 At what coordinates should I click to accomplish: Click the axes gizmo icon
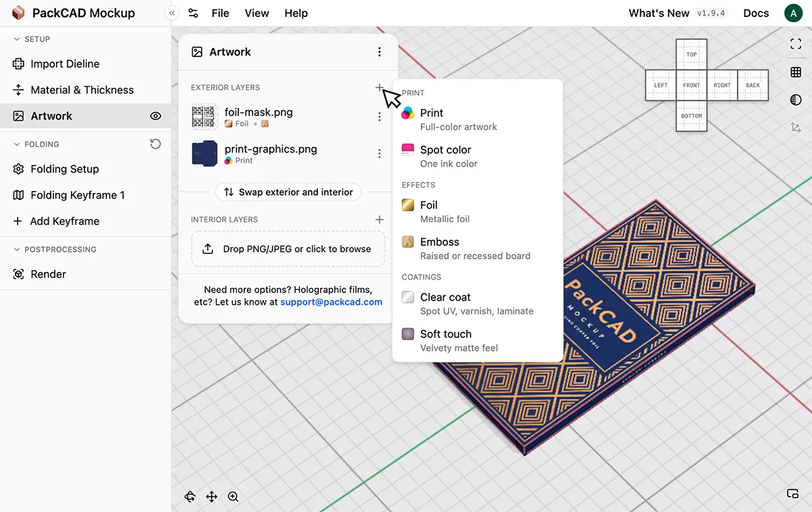pos(796,127)
